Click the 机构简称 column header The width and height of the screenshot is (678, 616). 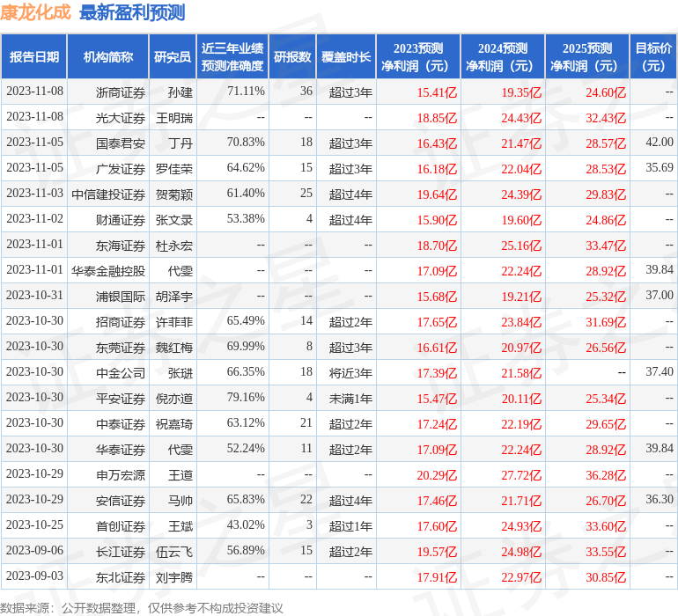108,56
